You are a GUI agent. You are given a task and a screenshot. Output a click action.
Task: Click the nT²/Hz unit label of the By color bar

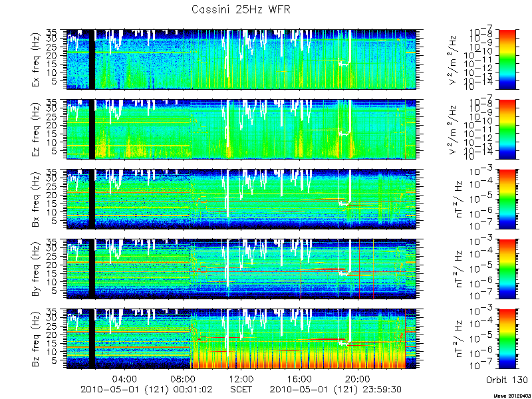click(x=458, y=269)
